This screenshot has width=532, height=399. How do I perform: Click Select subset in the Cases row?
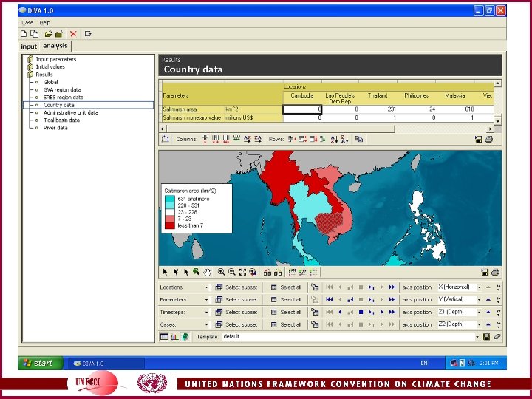(x=237, y=324)
